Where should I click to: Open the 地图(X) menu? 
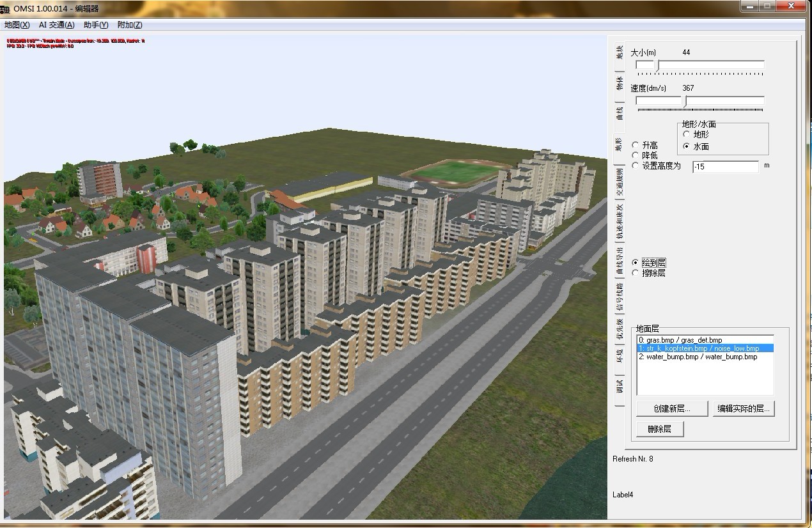17,25
